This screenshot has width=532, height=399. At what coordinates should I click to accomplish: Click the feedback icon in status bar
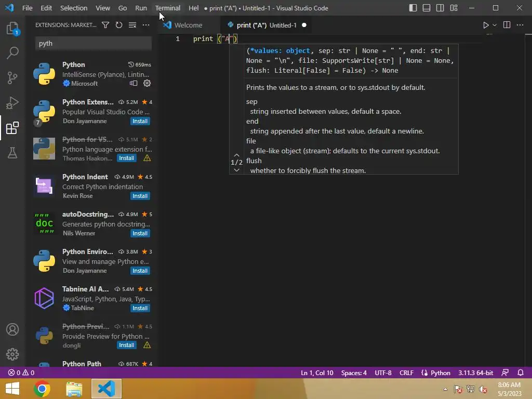tap(505, 373)
